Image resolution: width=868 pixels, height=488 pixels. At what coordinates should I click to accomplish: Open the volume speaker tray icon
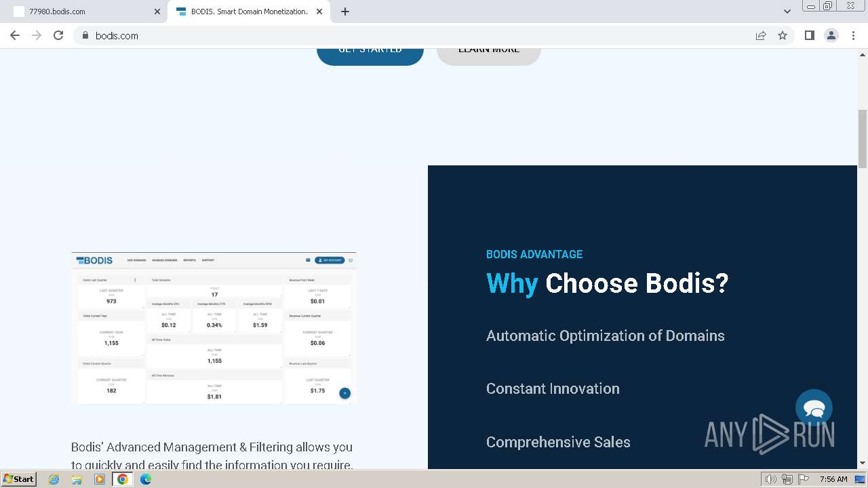tap(770, 479)
